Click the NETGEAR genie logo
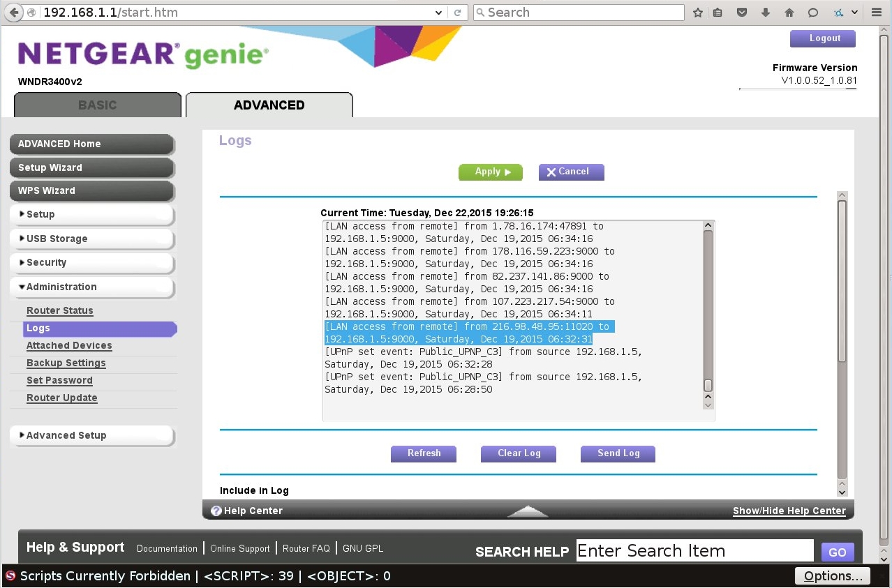Screen dimensions: 892x588 pyautogui.click(x=143, y=54)
